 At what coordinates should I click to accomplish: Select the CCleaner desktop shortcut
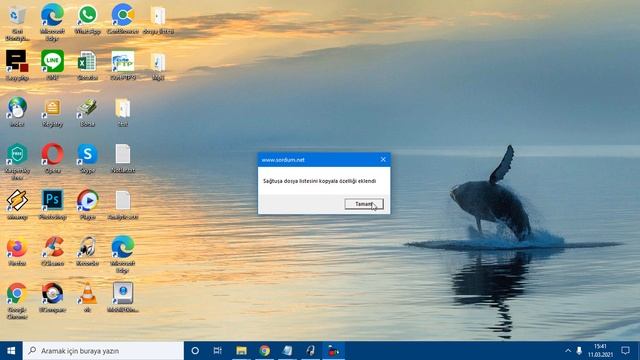click(x=52, y=251)
